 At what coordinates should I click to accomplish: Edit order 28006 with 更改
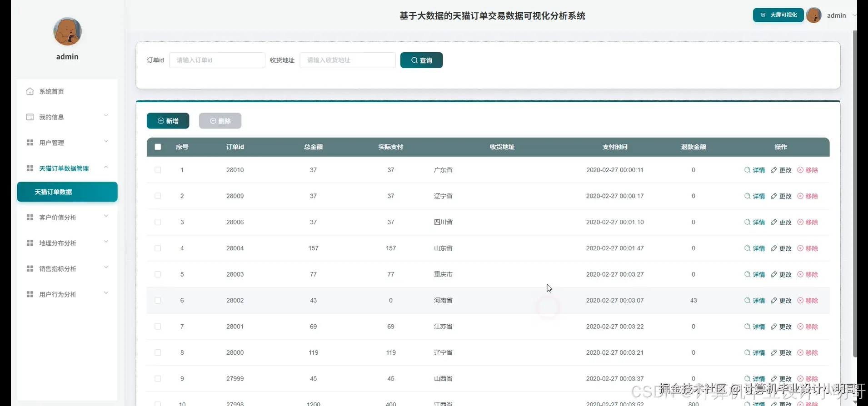pyautogui.click(x=781, y=222)
